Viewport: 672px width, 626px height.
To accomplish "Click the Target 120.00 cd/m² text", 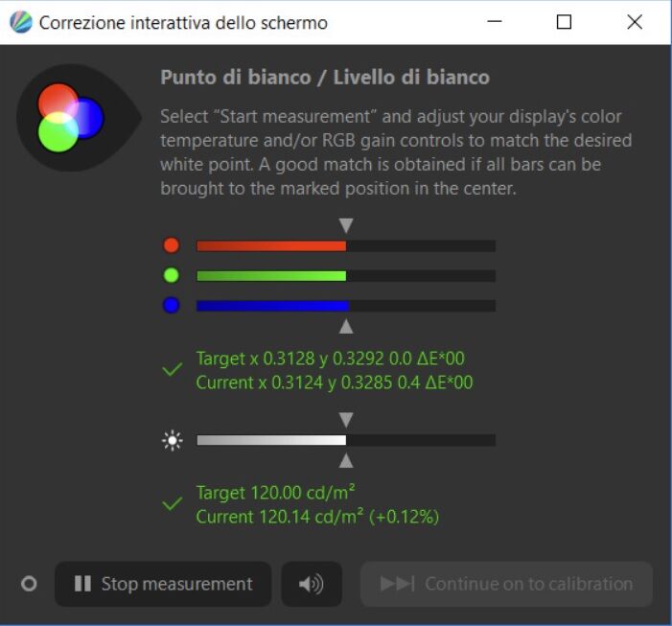I will tap(275, 493).
